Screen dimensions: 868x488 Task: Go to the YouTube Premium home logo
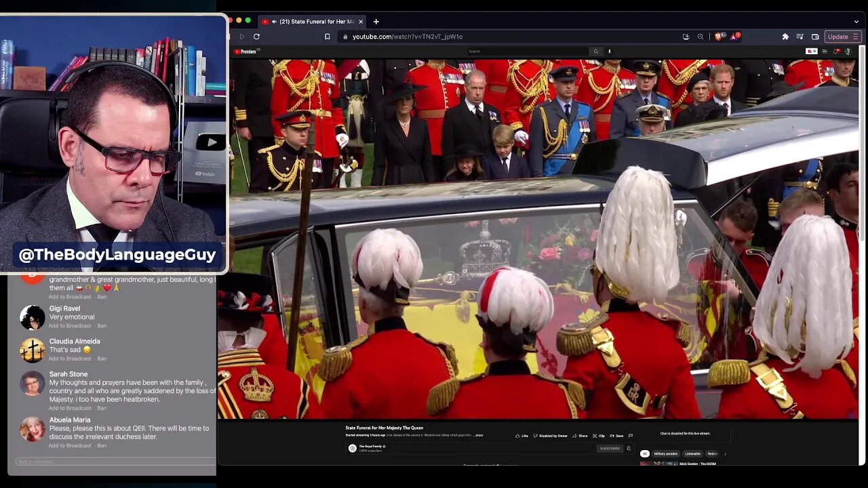(245, 52)
